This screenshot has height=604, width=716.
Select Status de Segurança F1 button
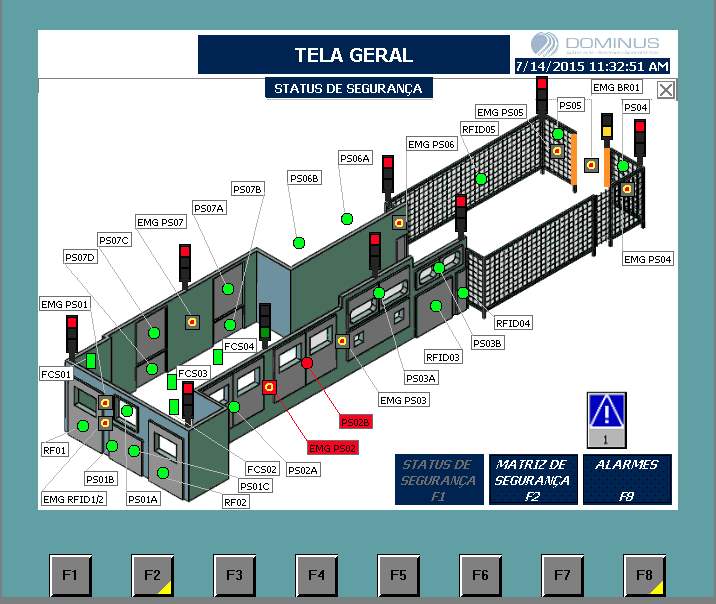pos(439,479)
